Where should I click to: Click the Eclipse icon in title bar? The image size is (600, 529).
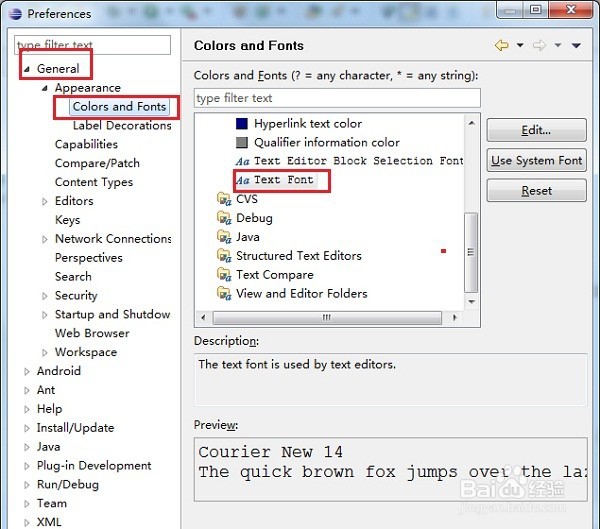[x=15, y=14]
